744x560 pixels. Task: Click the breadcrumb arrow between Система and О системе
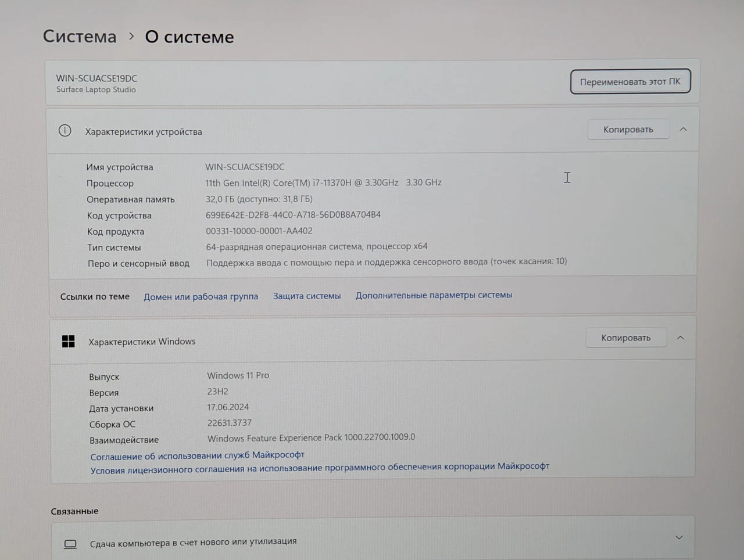[x=131, y=36]
